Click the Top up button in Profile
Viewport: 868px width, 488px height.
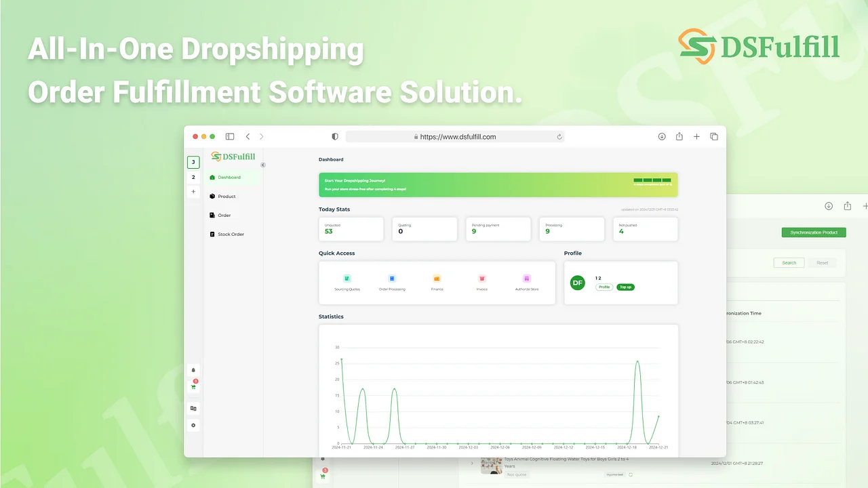tap(625, 287)
